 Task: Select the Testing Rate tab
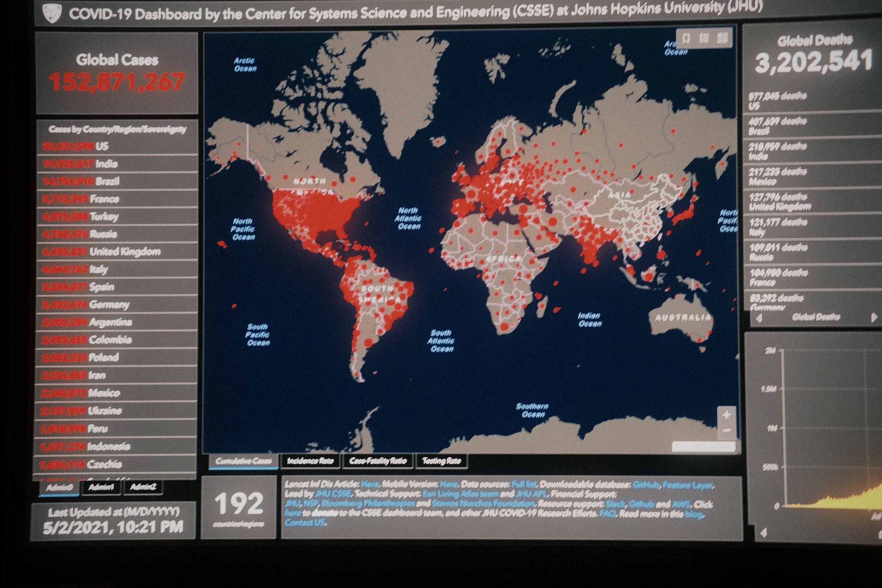pos(441,461)
